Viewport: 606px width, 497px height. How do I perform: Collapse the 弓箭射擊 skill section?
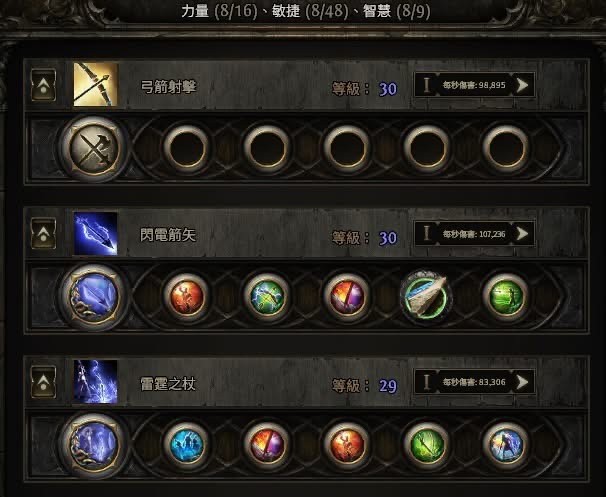pos(43,85)
